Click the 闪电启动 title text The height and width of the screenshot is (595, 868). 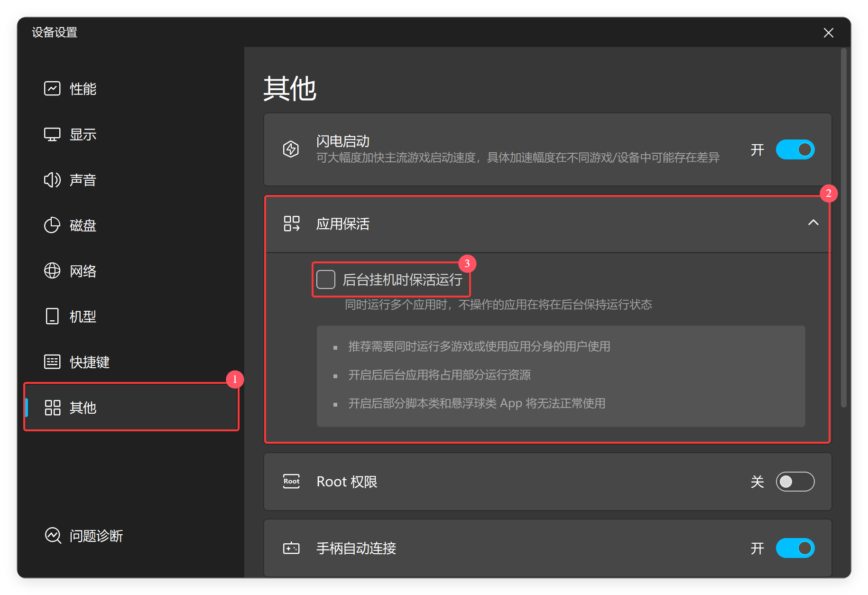point(343,141)
